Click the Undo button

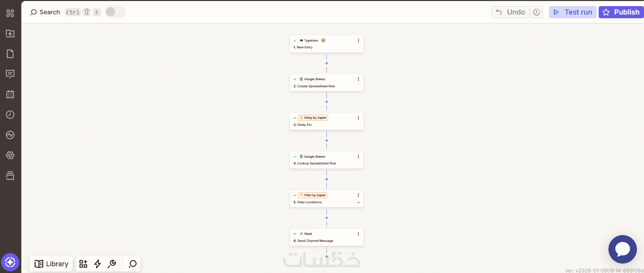tap(510, 12)
